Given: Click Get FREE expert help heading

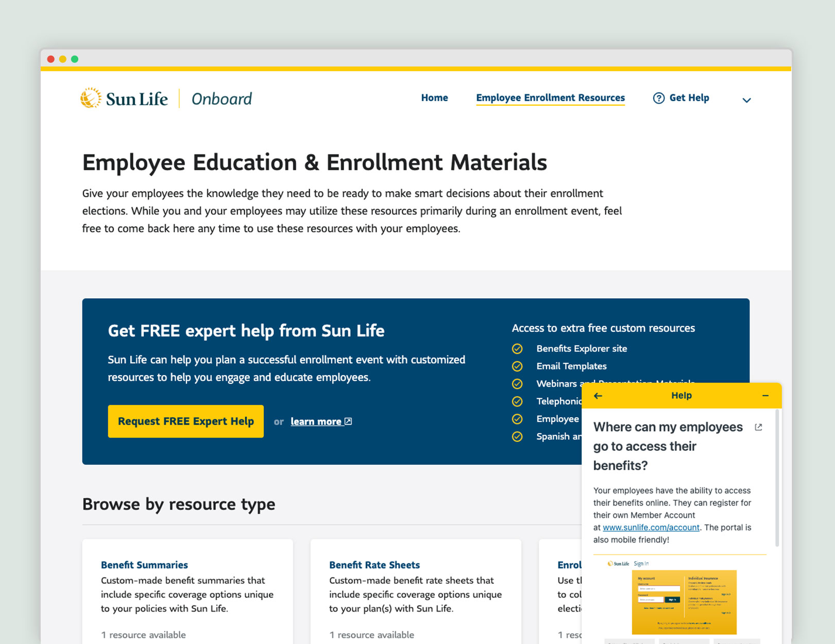Looking at the screenshot, I should (246, 331).
